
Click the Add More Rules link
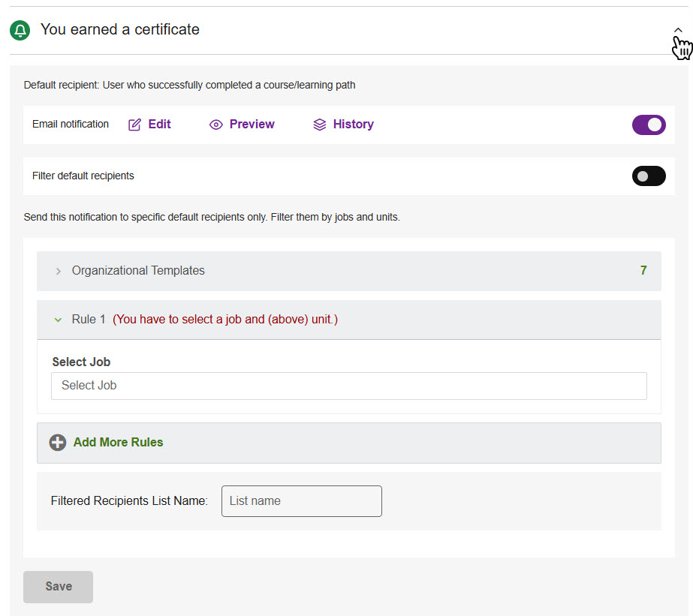click(x=117, y=442)
